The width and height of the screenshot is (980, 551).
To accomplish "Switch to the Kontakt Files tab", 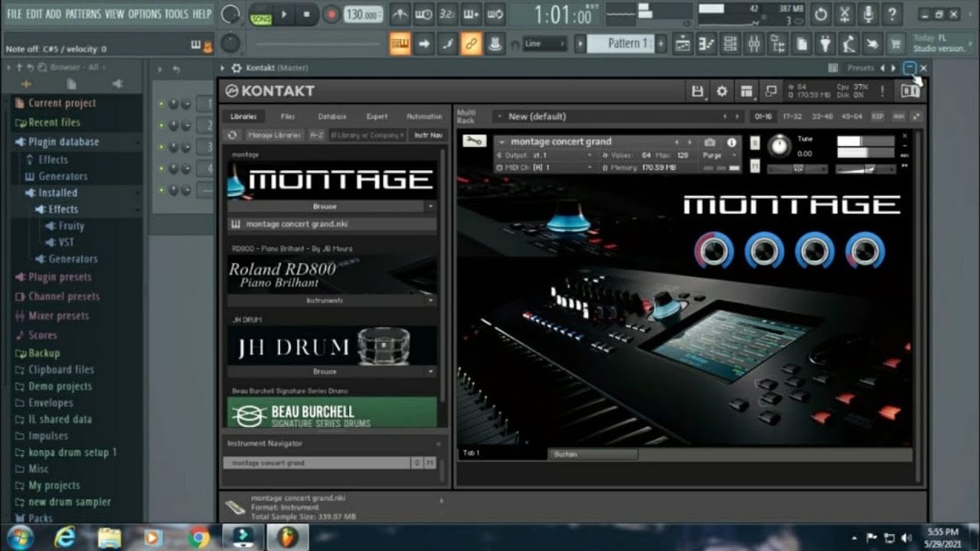I will coord(288,116).
